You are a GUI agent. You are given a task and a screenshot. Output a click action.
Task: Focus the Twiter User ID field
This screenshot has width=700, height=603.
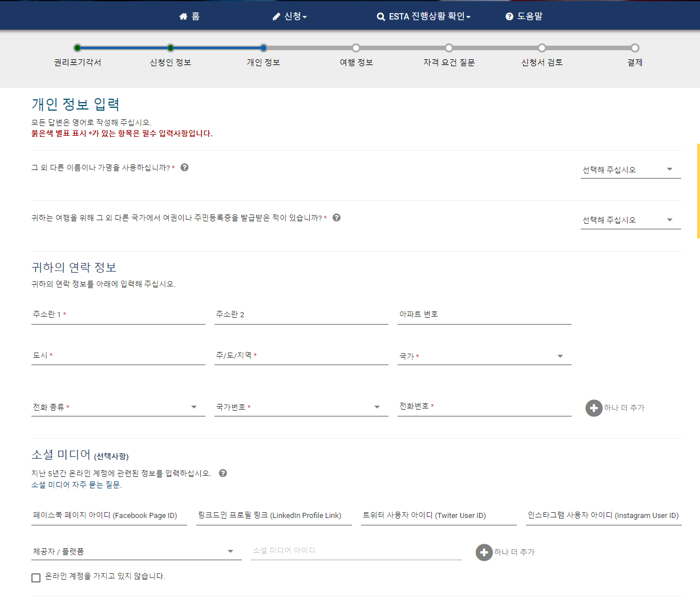tap(439, 516)
